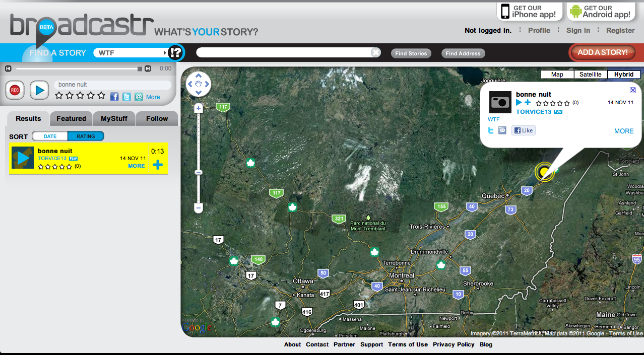This screenshot has height=355, width=644.
Task: Switch map to Satellite view
Action: point(591,75)
